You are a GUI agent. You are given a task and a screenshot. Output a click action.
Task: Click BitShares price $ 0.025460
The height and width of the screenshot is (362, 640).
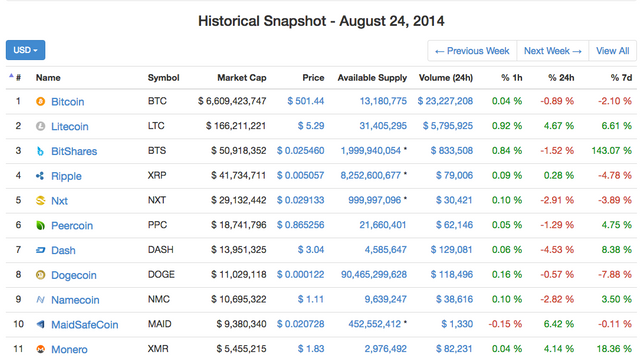(300, 151)
